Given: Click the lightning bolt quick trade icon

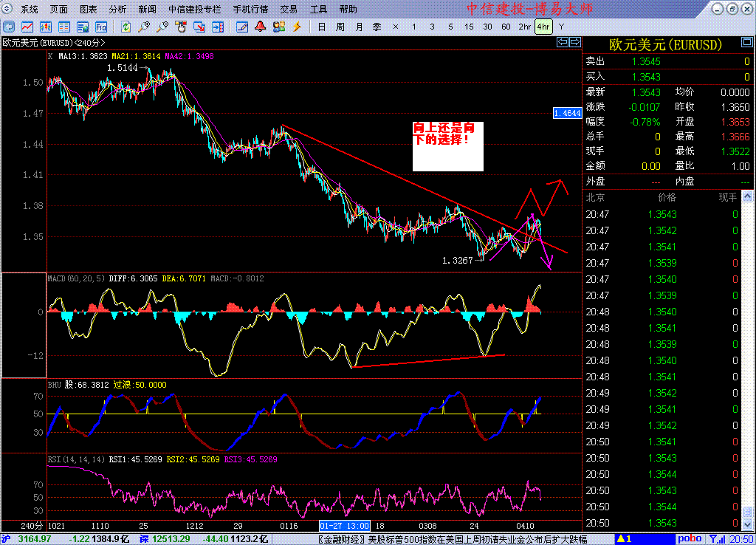Looking at the screenshot, I should tap(297, 27).
